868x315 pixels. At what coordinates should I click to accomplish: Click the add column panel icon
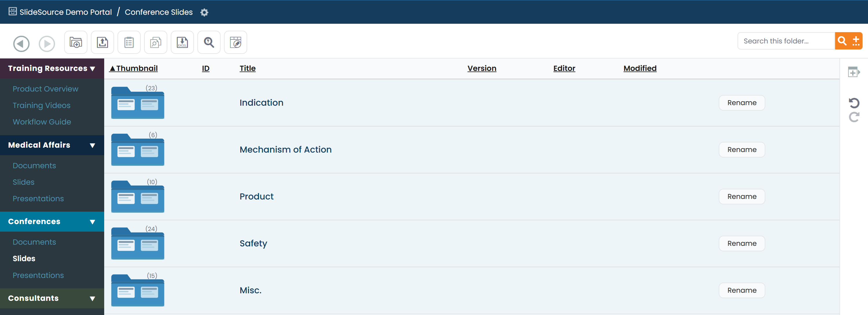pos(854,72)
